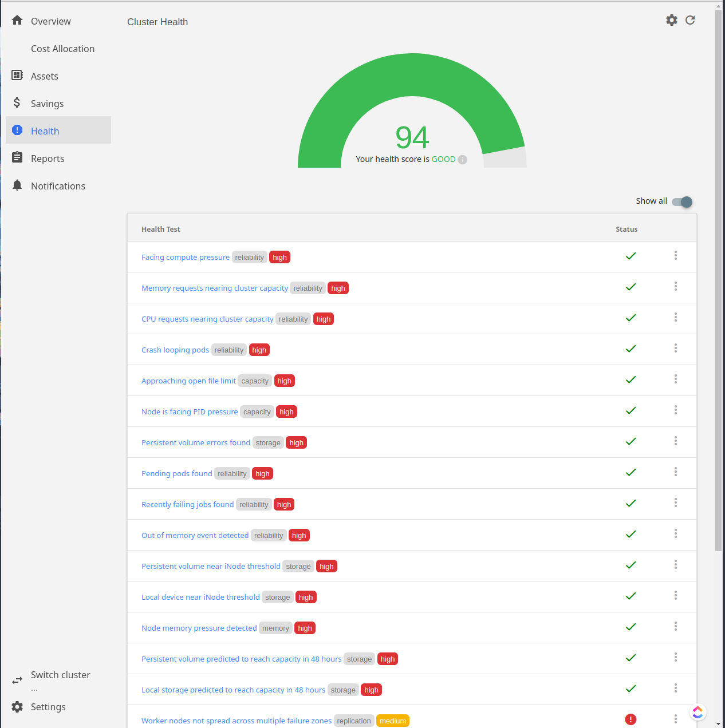The height and width of the screenshot is (728, 725).
Task: Open Cluster Health settings gear icon
Action: (x=671, y=19)
